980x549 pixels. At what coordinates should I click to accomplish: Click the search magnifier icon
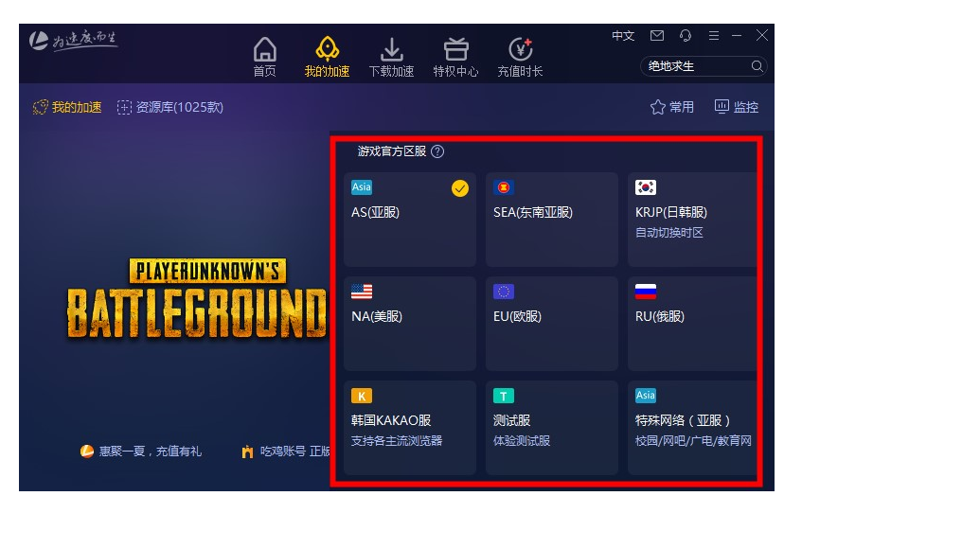click(x=758, y=66)
